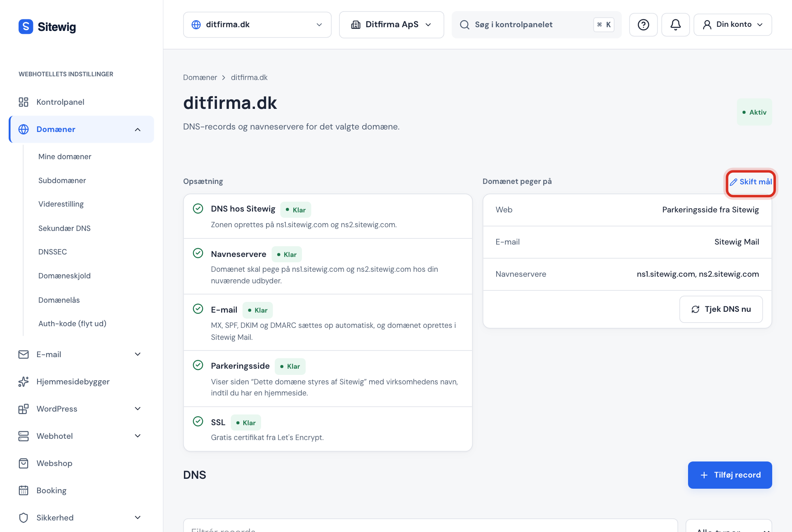Image resolution: width=792 pixels, height=532 pixels.
Task: Open Domæneskjold in sidebar
Action: coord(64,276)
